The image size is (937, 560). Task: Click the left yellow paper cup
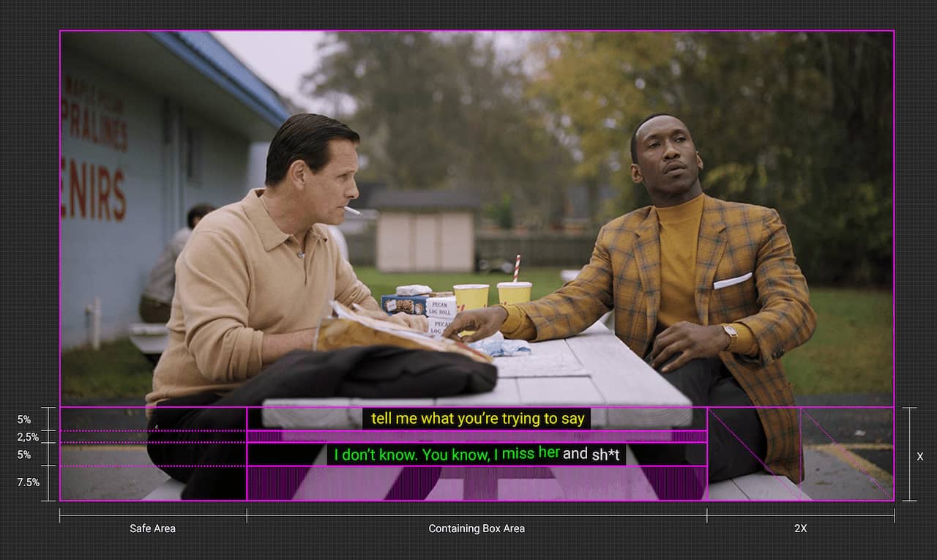click(471, 296)
